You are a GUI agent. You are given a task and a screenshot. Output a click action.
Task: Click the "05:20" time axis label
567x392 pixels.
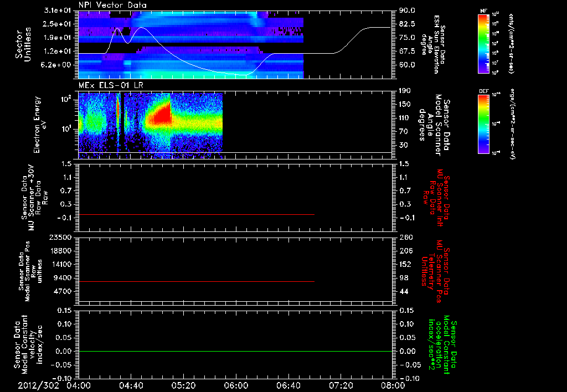coord(183,385)
